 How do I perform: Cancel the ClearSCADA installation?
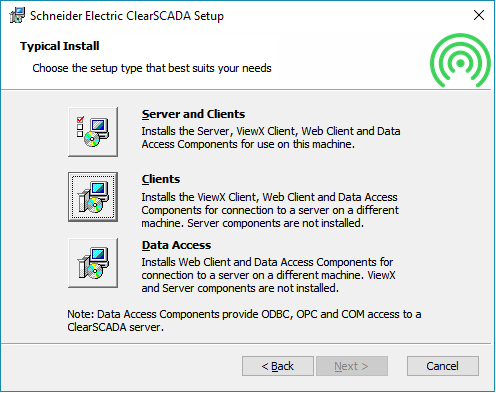click(x=443, y=366)
